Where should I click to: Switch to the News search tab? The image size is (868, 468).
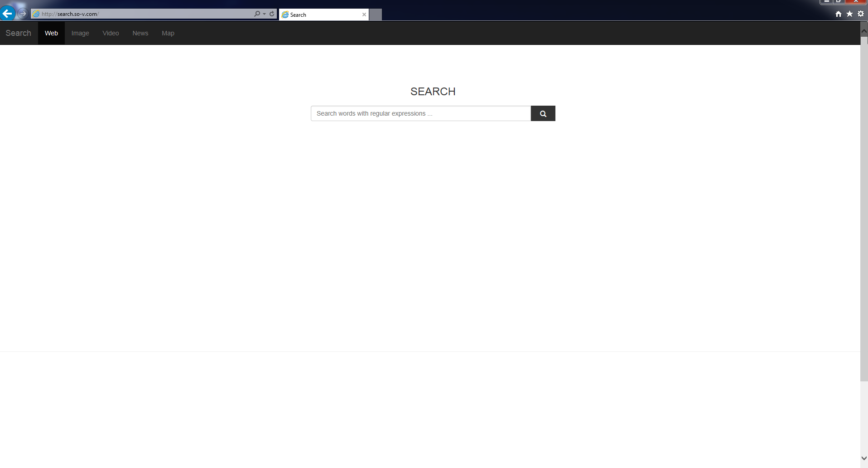(x=140, y=33)
